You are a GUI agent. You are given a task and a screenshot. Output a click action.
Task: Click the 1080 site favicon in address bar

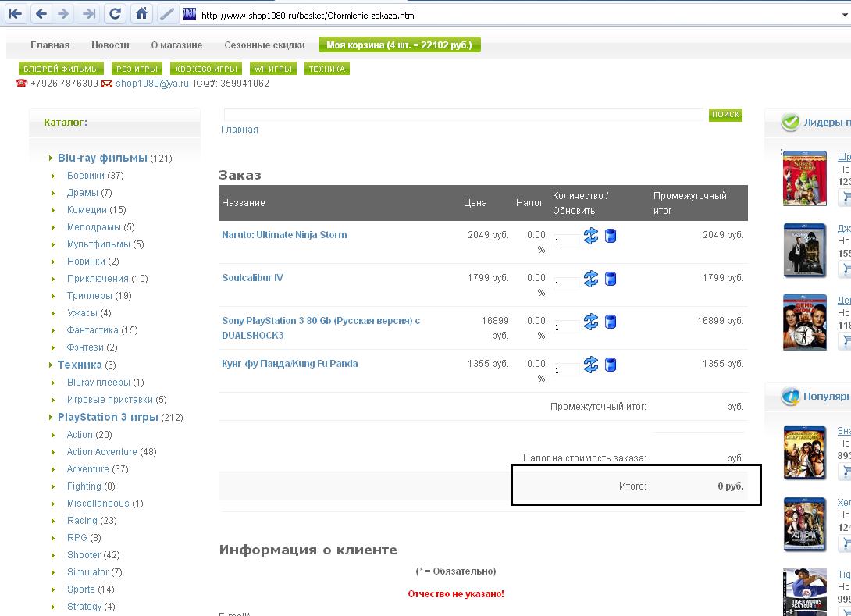click(x=189, y=15)
